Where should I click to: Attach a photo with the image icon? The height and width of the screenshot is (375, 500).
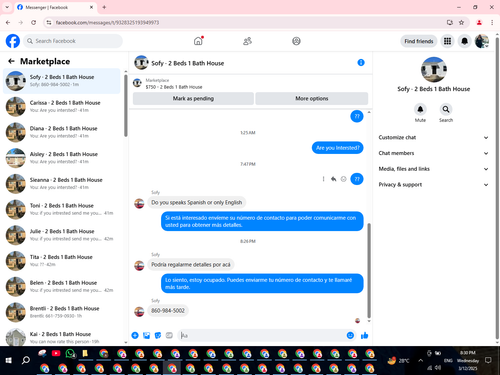pyautogui.click(x=146, y=335)
